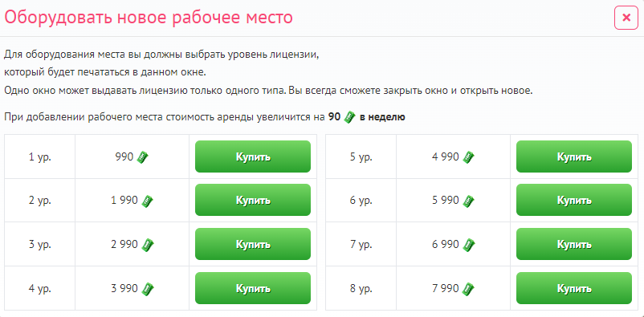Screen dimensions: 644x317
Task: Click the money icon beside 1 990 price
Action: (147, 201)
